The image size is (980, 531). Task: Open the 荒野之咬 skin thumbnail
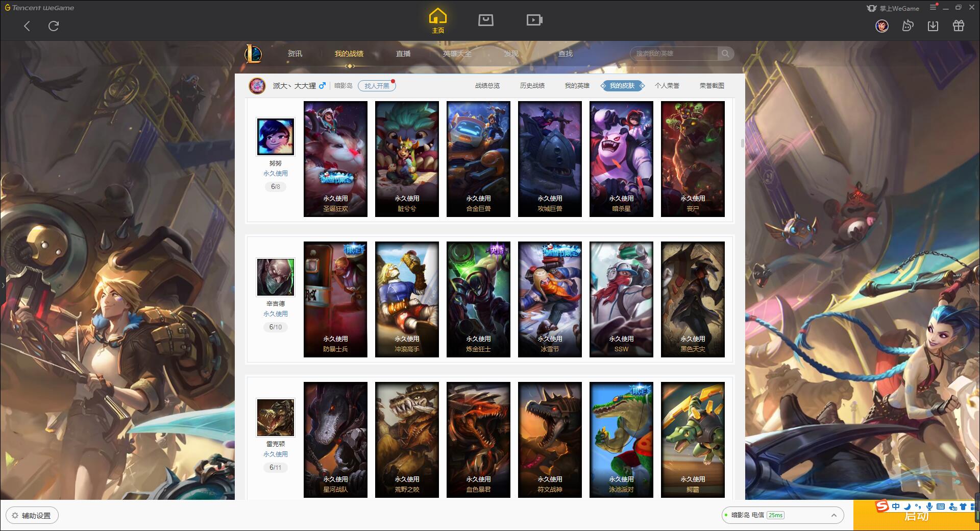[407, 440]
